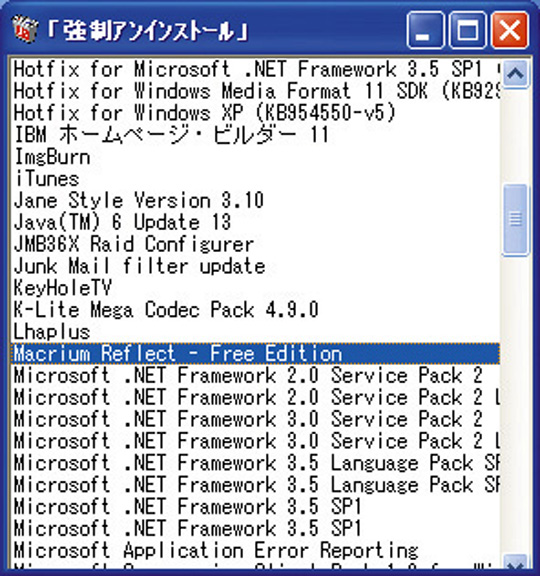Click the application icon in title bar
This screenshot has width=540, height=576.
25,29
